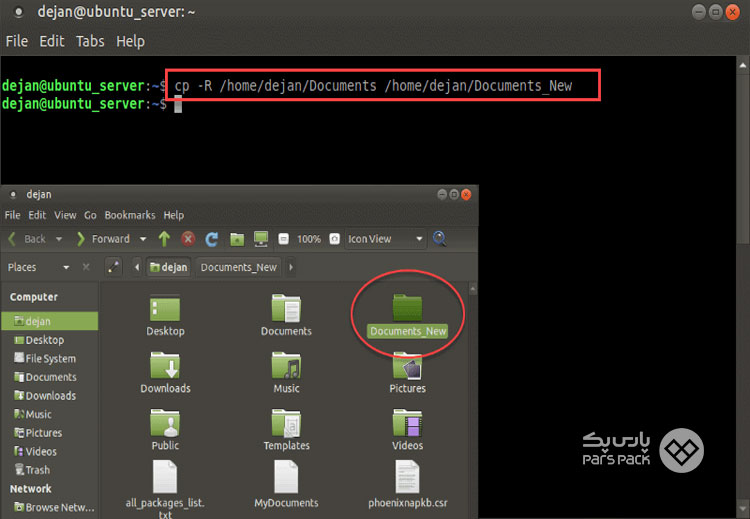Click the terminal scrollbar up arrow
Image resolution: width=750 pixels, height=519 pixels.
point(743,65)
